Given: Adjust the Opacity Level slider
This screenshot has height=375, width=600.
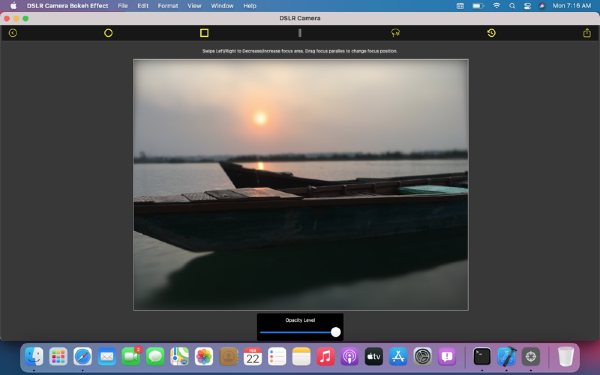Looking at the screenshot, I should [300, 332].
